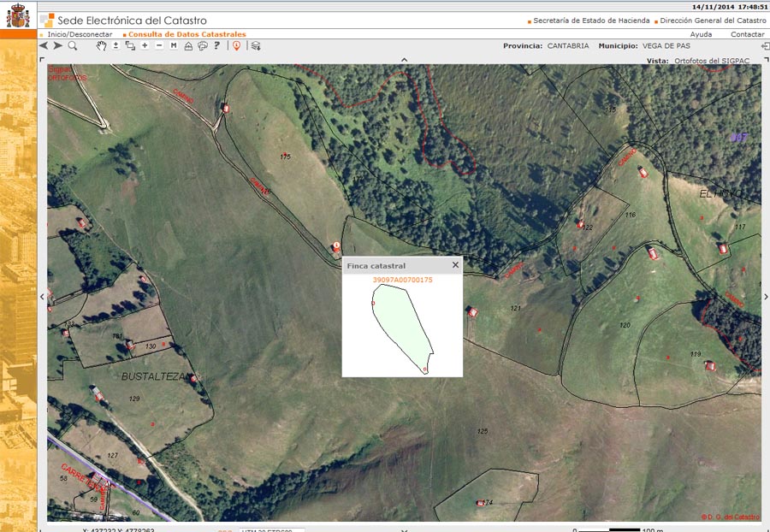Viewport: 770px width, 532px height.
Task: Click the red pin marker on the map
Action: [336, 245]
